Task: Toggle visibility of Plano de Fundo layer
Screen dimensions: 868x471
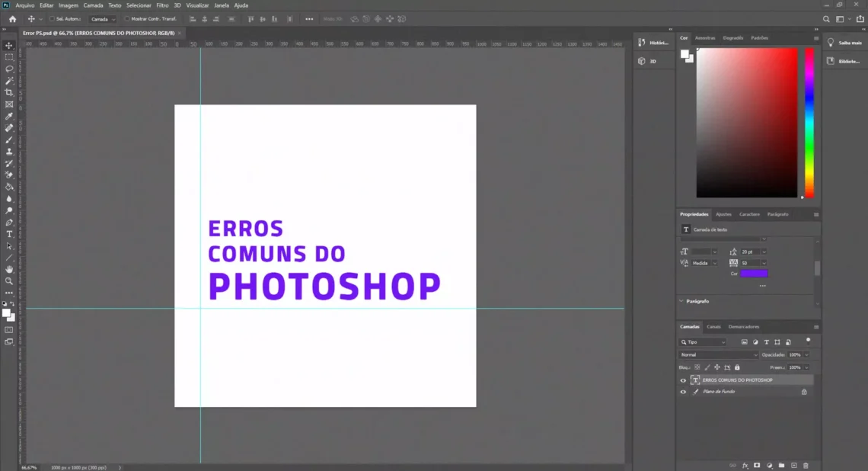Action: click(x=683, y=392)
